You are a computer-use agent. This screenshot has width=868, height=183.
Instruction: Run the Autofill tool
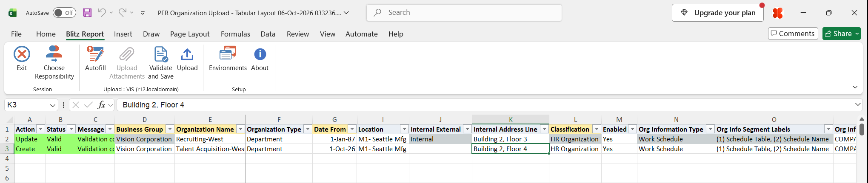[95, 59]
